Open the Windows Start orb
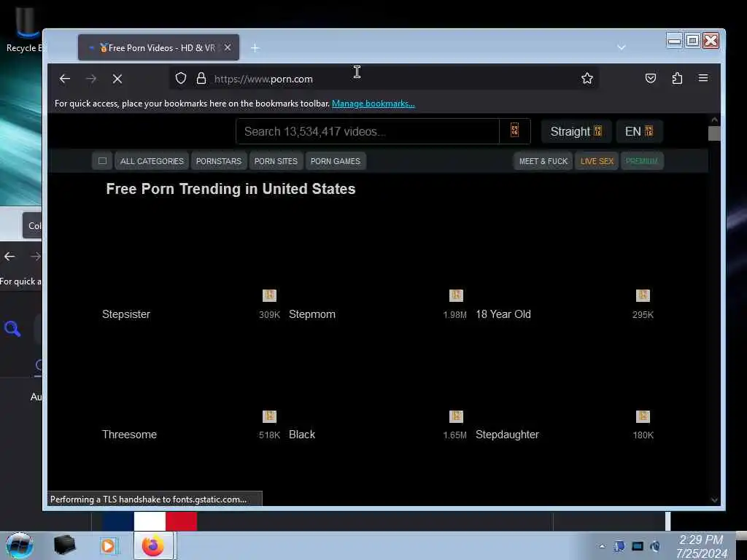 [20, 545]
